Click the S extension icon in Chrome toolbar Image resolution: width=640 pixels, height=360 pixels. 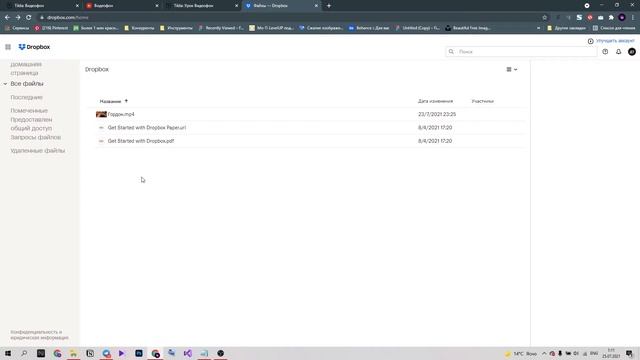pos(579,18)
